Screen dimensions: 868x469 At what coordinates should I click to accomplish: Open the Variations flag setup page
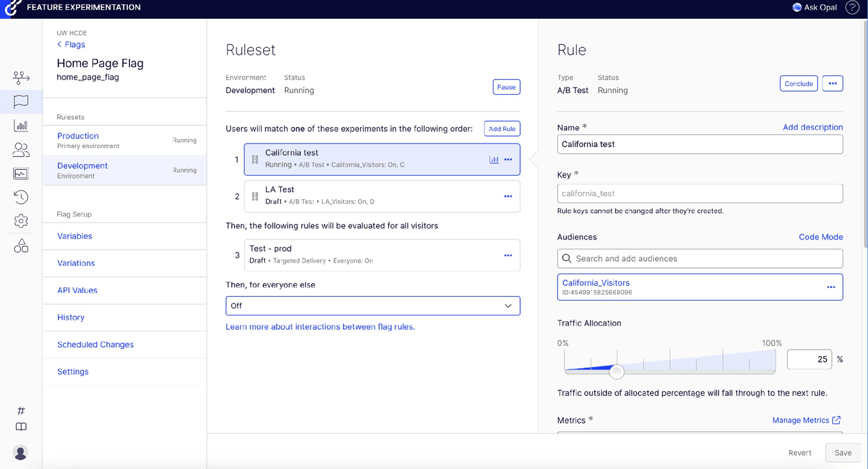point(76,263)
